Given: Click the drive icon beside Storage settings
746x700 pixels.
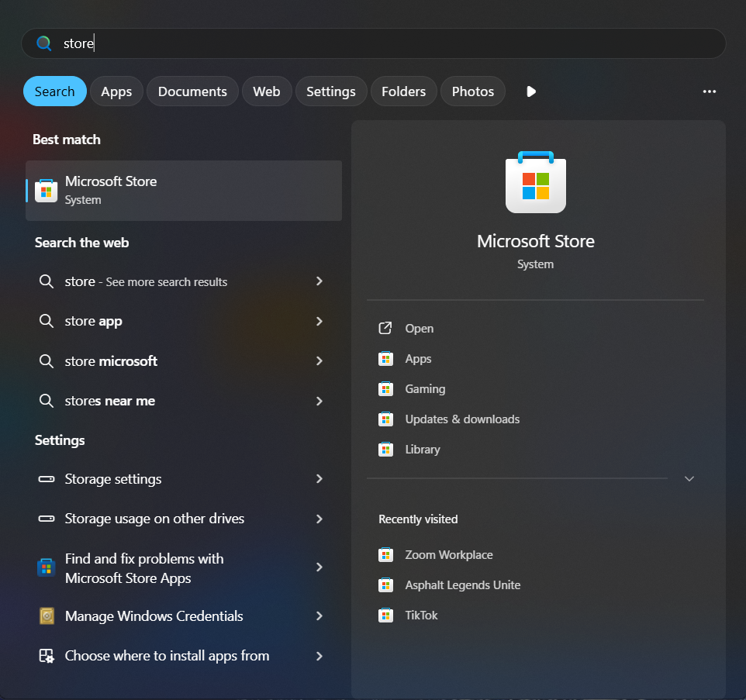Looking at the screenshot, I should click(47, 479).
